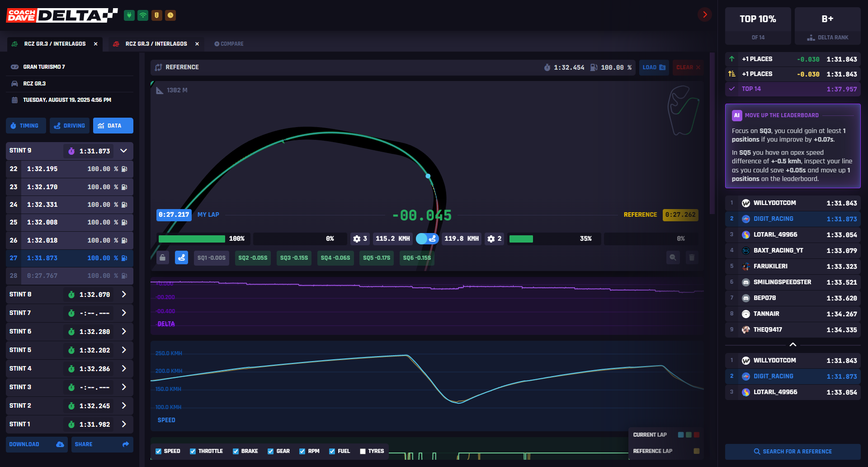868x467 pixels.
Task: Click the fuel pump icon on lap 22
Action: coord(124,169)
